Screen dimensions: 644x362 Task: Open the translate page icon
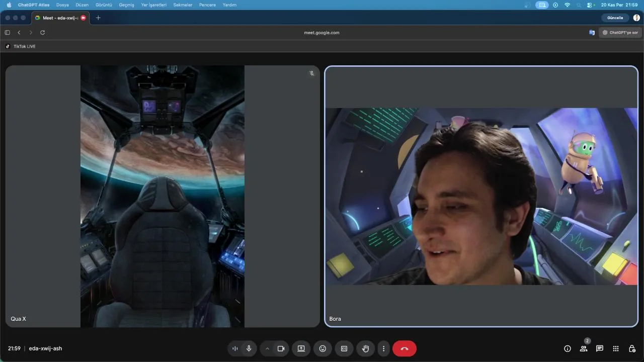592,33
